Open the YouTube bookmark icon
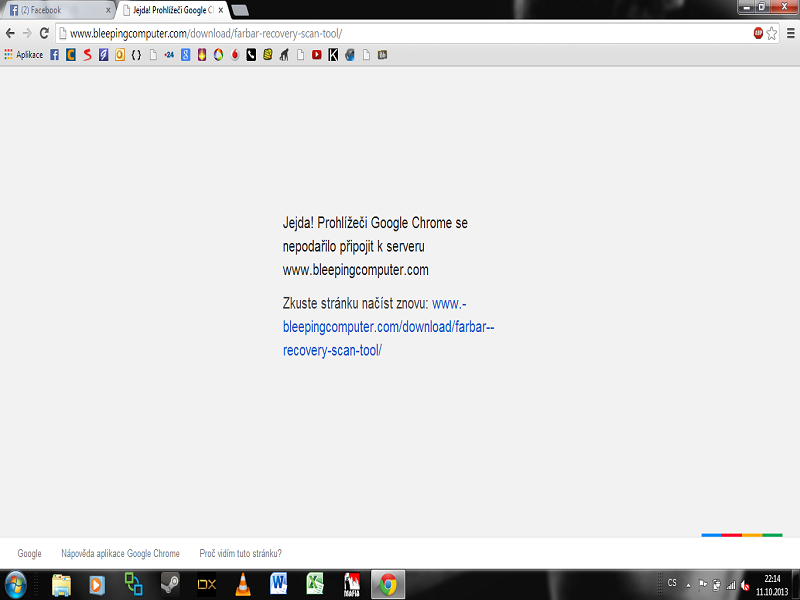 point(317,55)
